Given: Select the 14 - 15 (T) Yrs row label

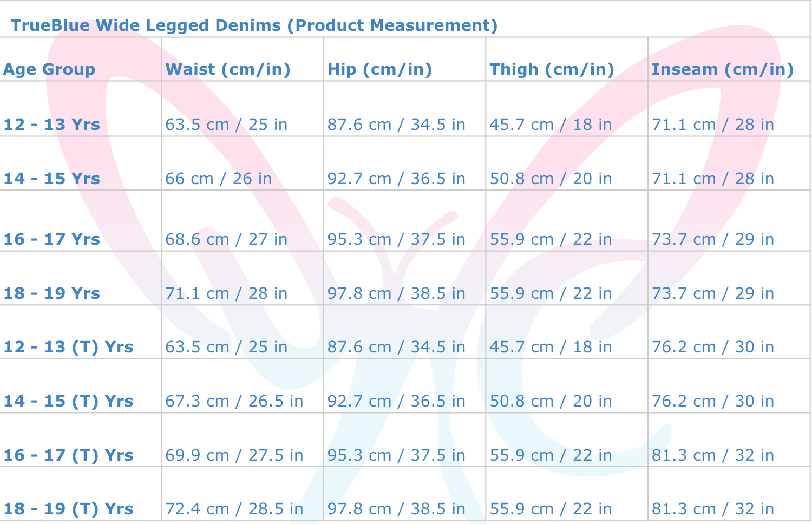Looking at the screenshot, I should (68, 401).
